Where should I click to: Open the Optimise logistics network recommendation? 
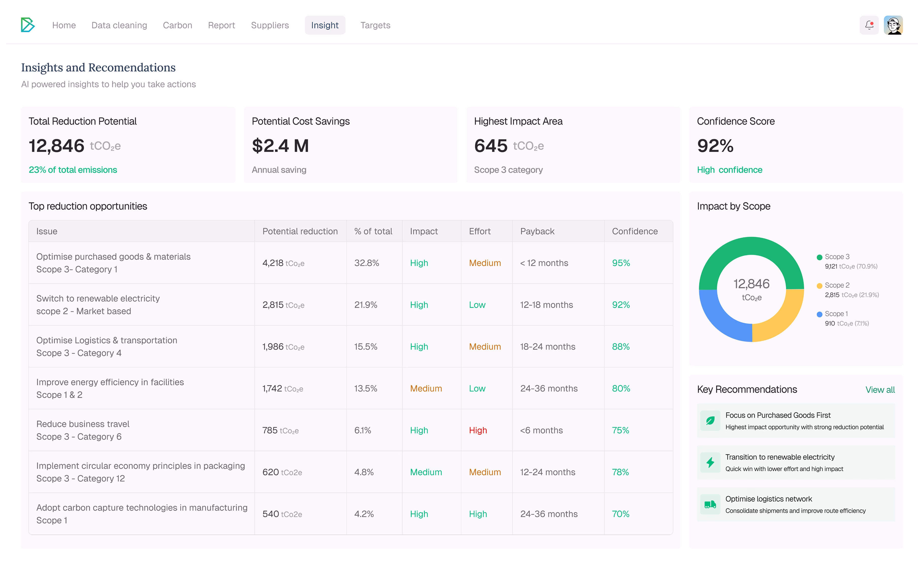click(796, 504)
